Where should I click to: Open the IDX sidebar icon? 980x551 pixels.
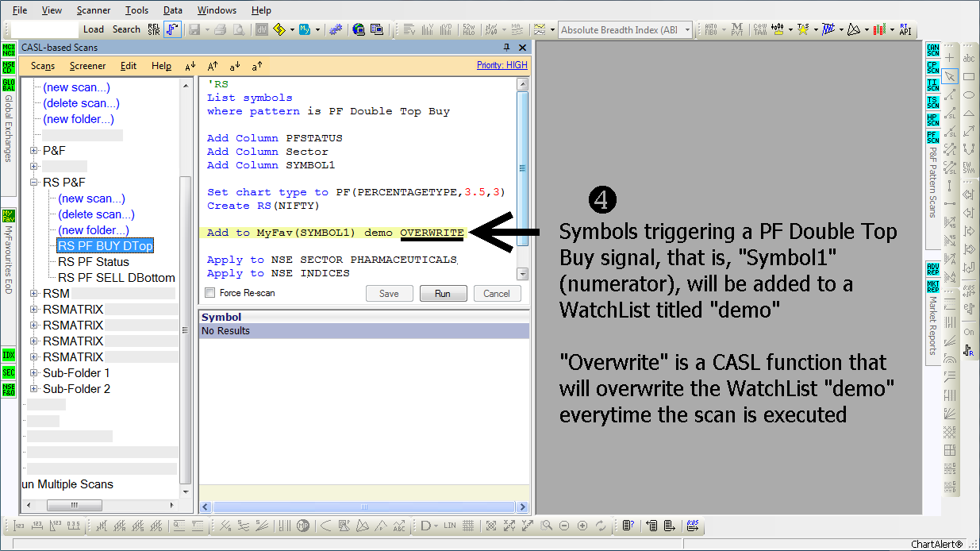(x=8, y=356)
